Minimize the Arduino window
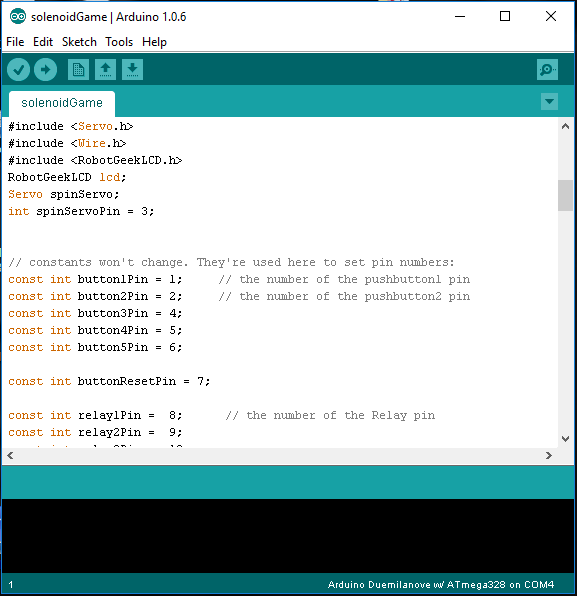 click(460, 16)
